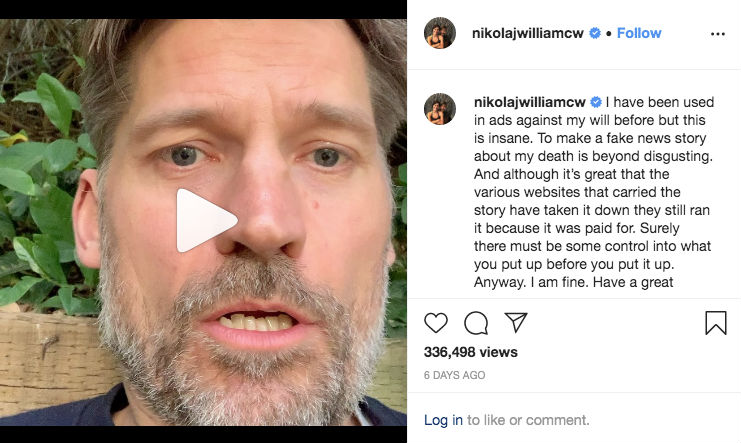Click the profile avatar beside the caption
741x443 pixels.
440,110
